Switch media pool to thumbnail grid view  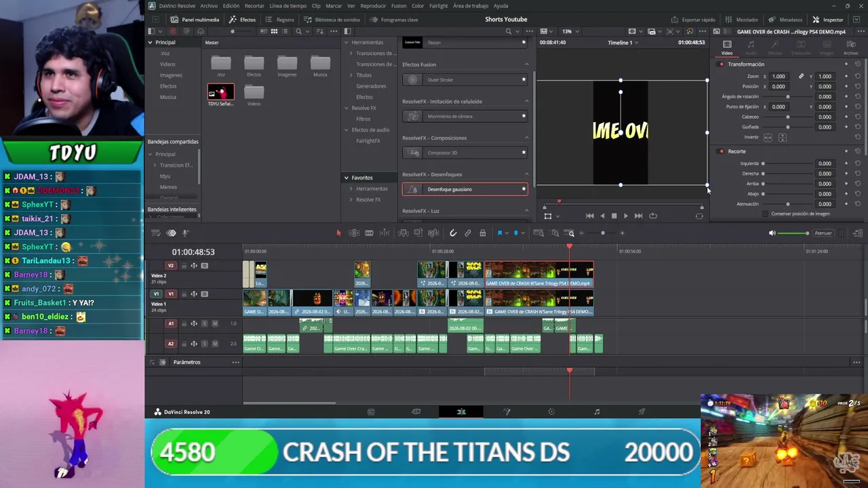click(274, 31)
